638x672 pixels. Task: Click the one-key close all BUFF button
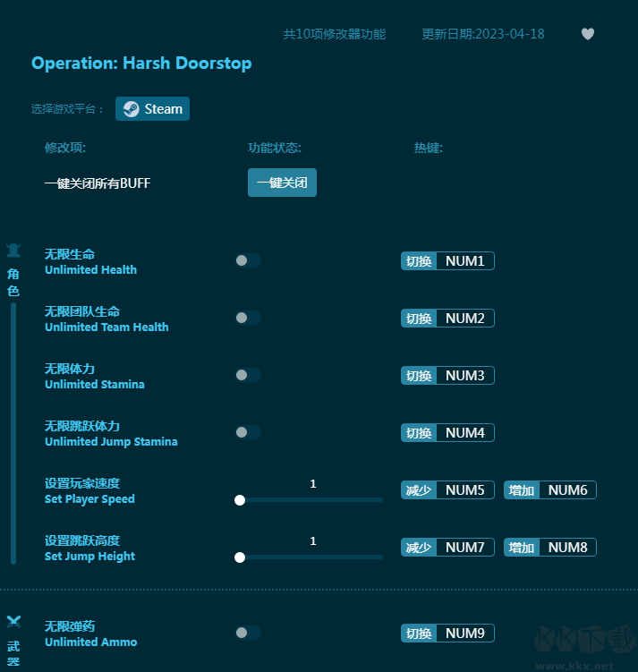282,183
